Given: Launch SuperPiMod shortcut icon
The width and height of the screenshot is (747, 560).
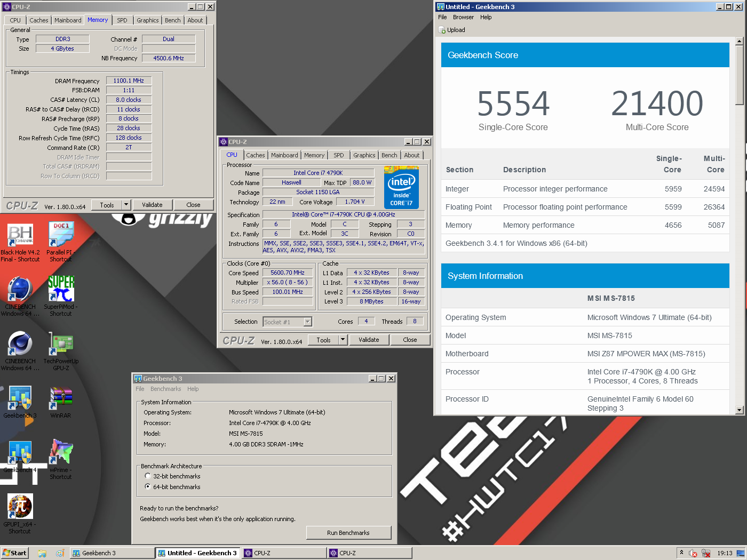Looking at the screenshot, I should (61, 289).
